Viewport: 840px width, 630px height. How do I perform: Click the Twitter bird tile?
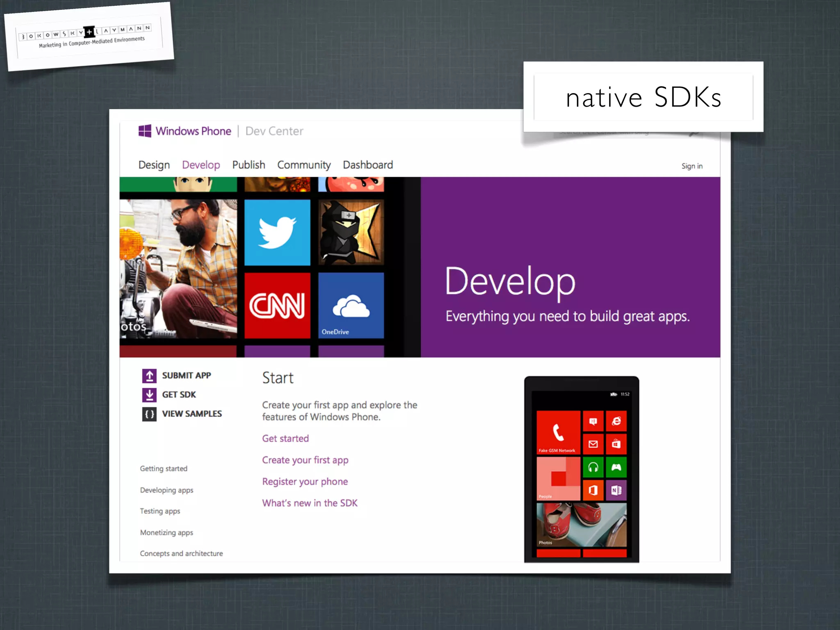(277, 233)
